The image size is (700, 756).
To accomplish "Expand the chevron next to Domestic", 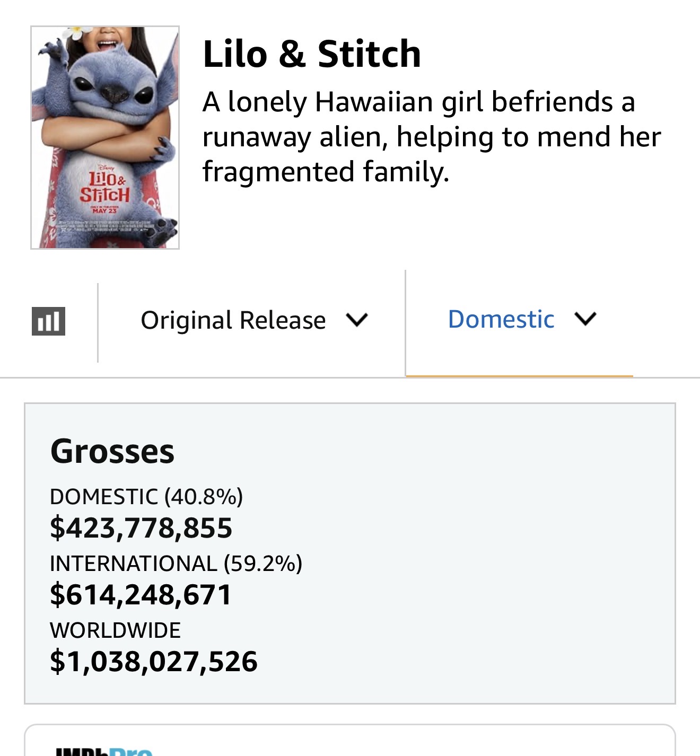I will [x=585, y=319].
